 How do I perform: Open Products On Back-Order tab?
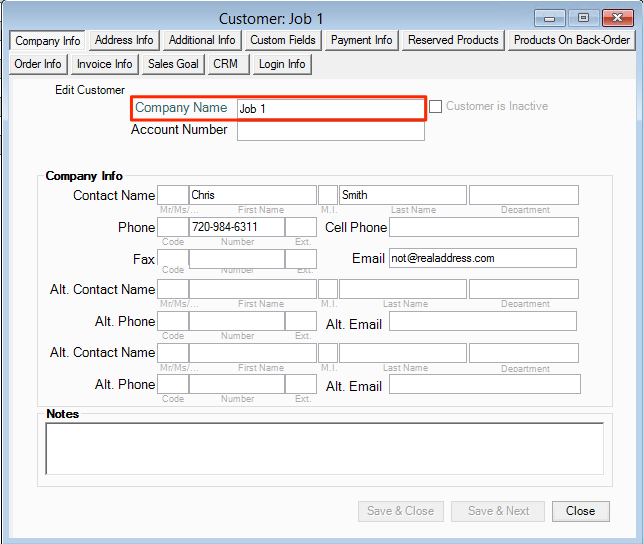(x=571, y=40)
